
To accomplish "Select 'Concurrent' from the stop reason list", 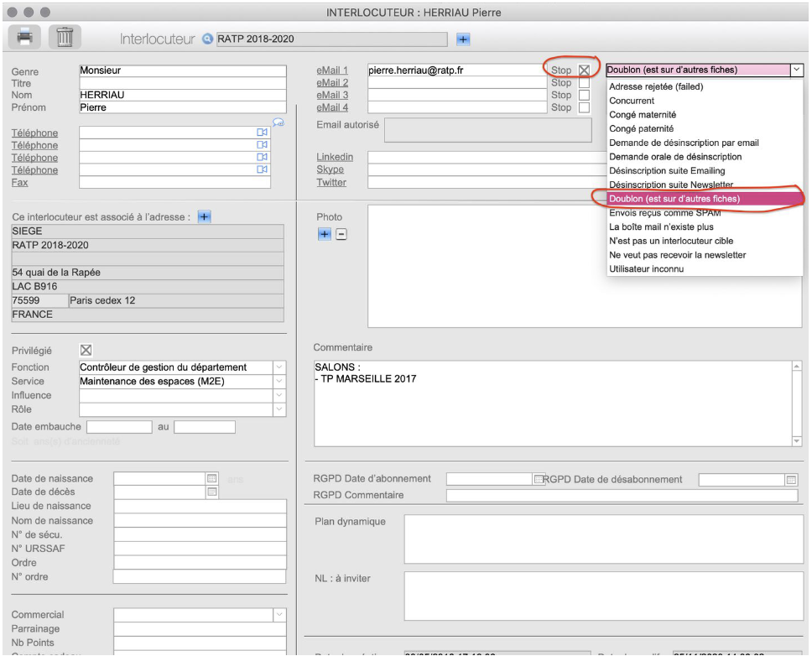I will click(632, 101).
